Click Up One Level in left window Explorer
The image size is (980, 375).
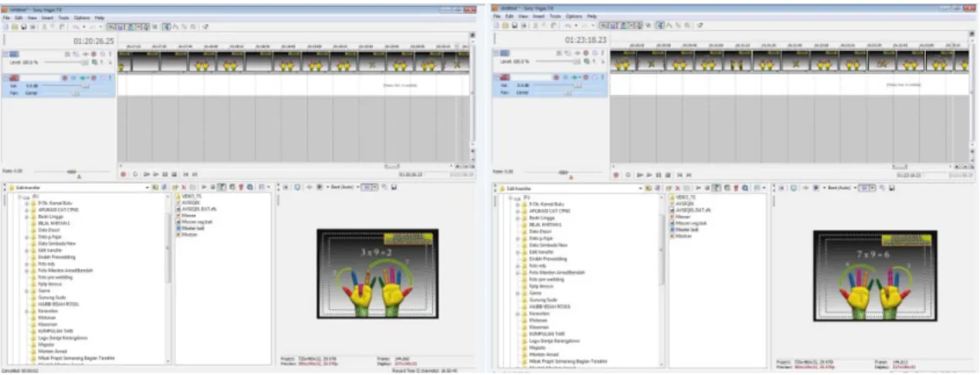click(154, 187)
